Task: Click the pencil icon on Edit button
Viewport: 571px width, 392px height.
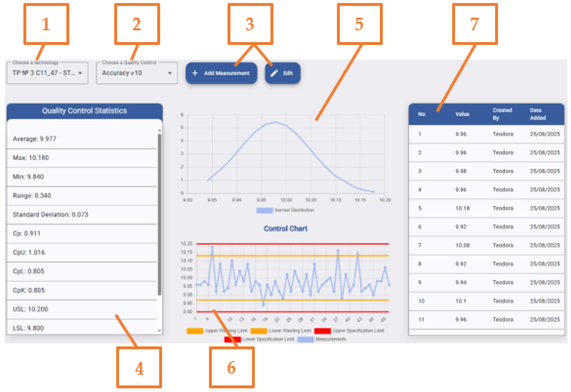Action: pyautogui.click(x=274, y=73)
